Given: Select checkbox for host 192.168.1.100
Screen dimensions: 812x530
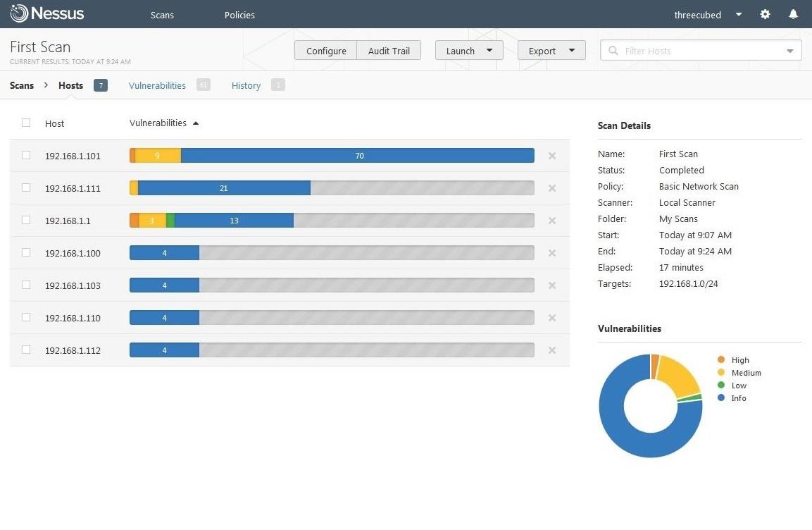Looking at the screenshot, I should coord(26,252).
